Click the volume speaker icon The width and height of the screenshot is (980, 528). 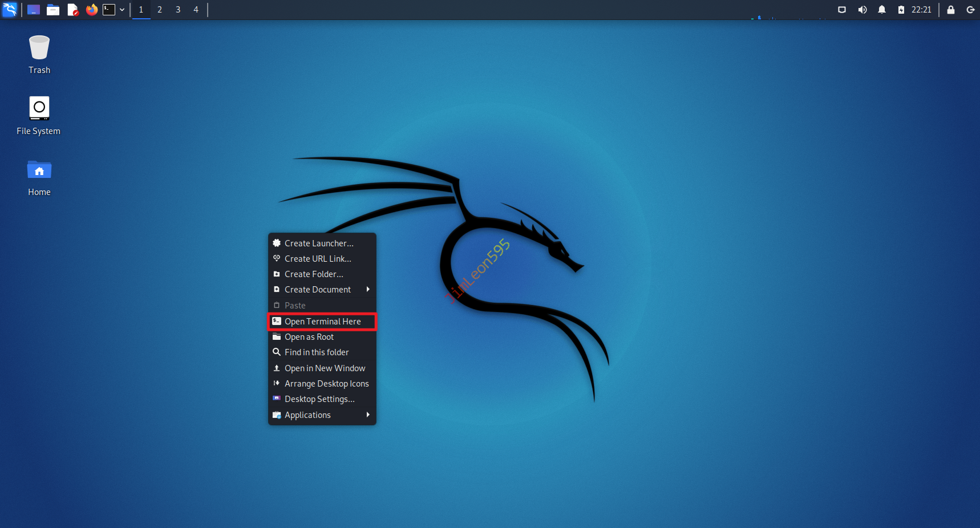tap(862, 10)
